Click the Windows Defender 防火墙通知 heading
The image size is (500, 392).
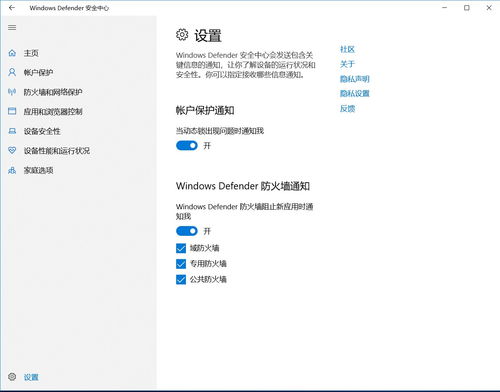pos(243,186)
